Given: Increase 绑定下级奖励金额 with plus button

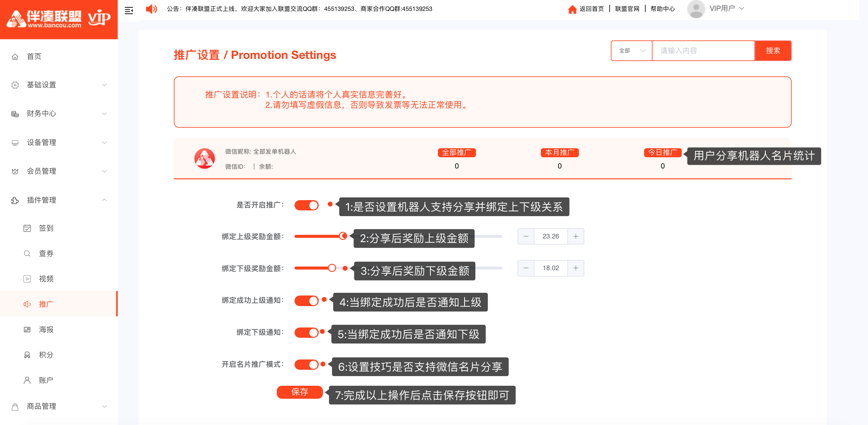Looking at the screenshot, I should pos(576,268).
